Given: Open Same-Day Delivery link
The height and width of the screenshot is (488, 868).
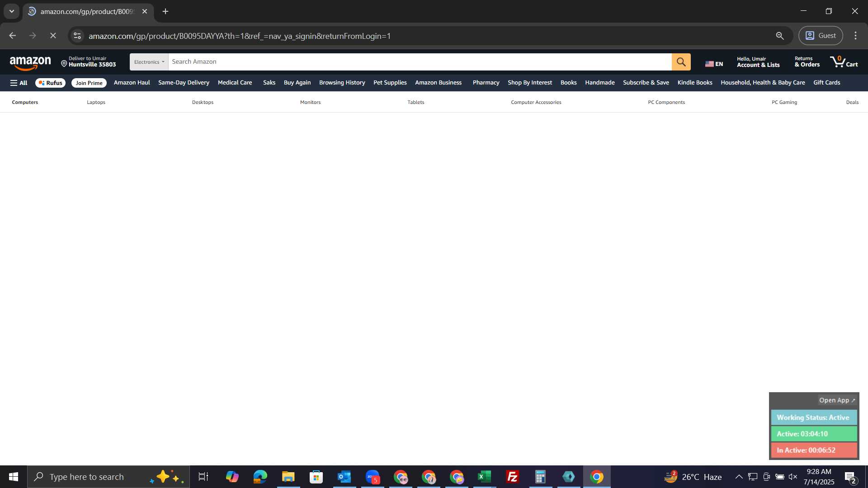Looking at the screenshot, I should 184,83.
